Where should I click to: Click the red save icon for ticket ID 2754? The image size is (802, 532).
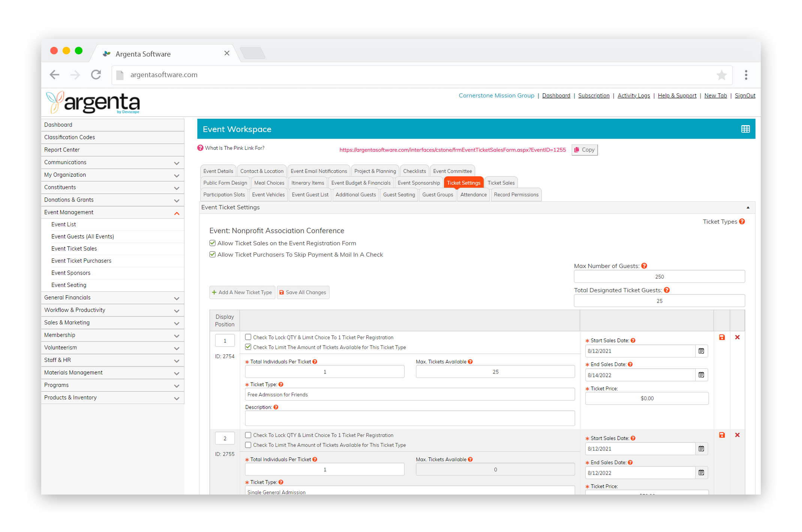722,337
